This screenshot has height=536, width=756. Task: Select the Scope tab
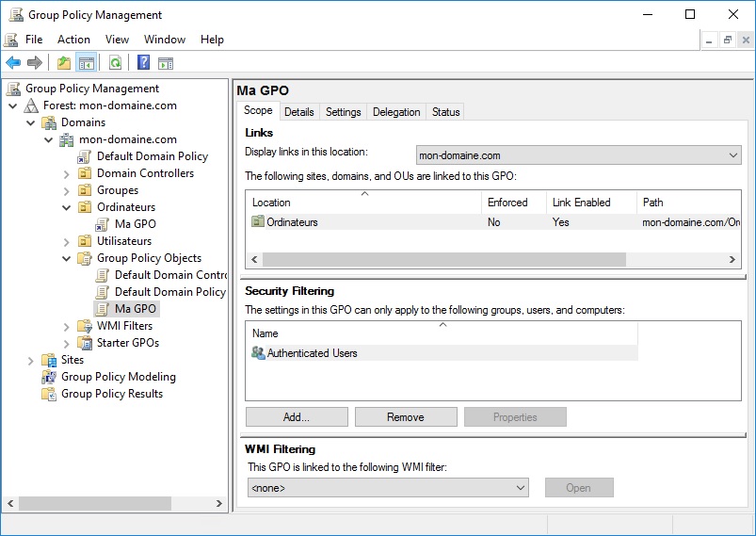pos(258,110)
